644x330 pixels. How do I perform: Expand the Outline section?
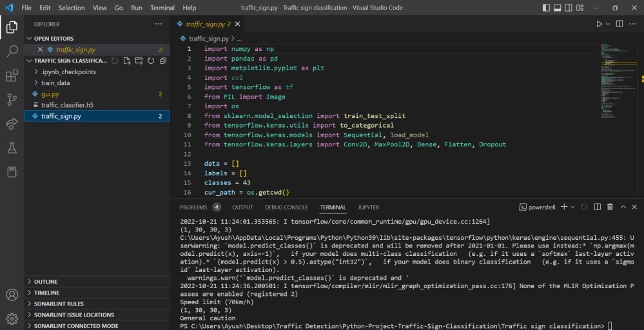97,282
